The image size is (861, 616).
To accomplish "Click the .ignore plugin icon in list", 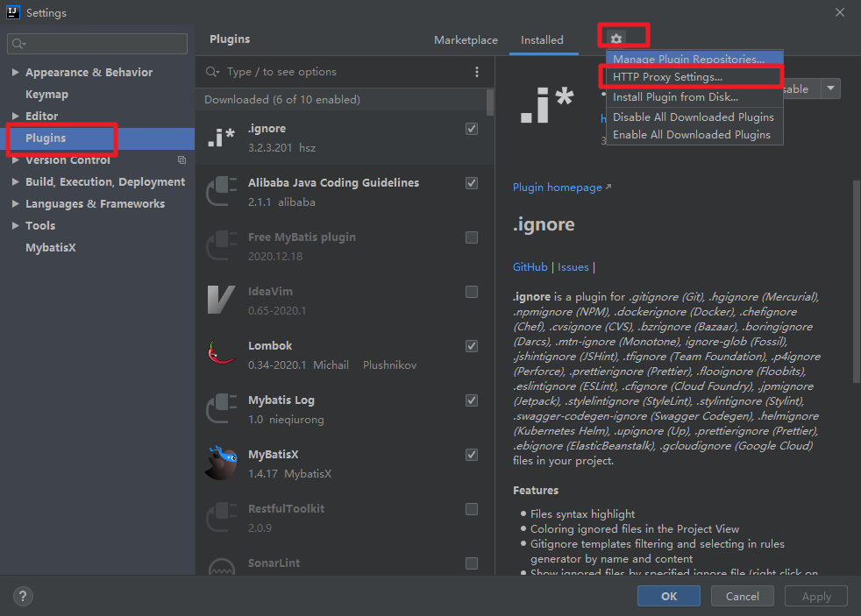I will click(221, 138).
